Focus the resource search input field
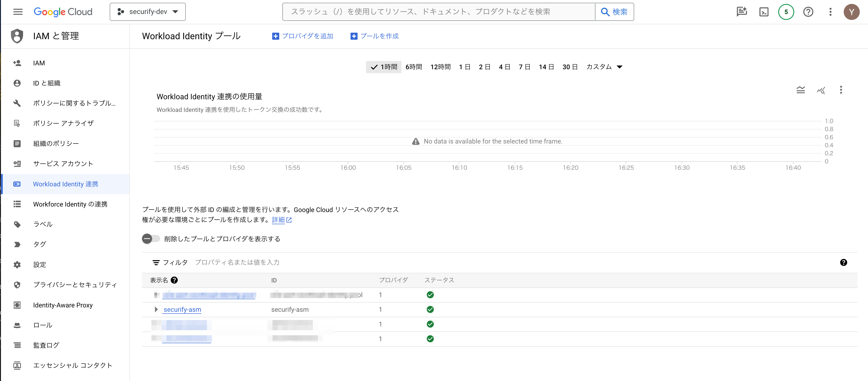 [x=439, y=12]
